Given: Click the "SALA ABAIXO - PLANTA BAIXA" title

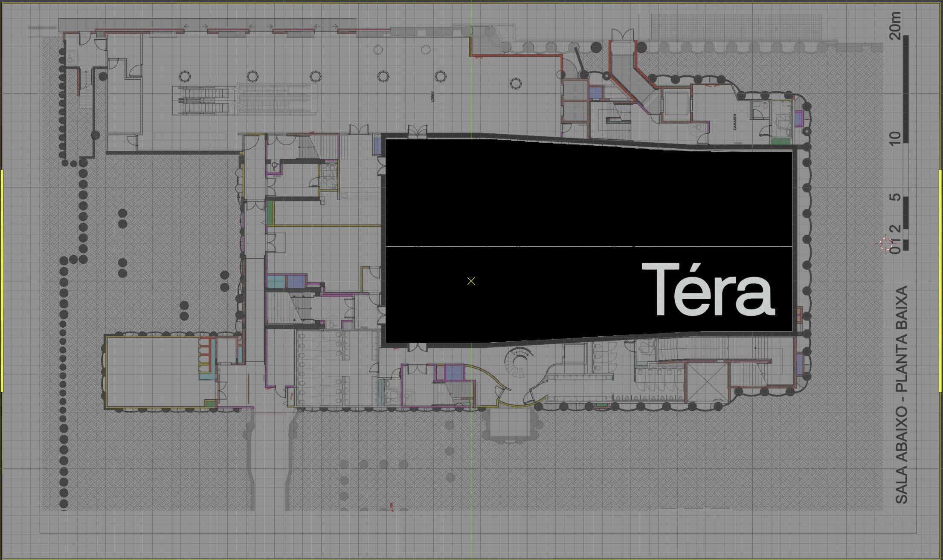Looking at the screenshot, I should pyautogui.click(x=901, y=394).
